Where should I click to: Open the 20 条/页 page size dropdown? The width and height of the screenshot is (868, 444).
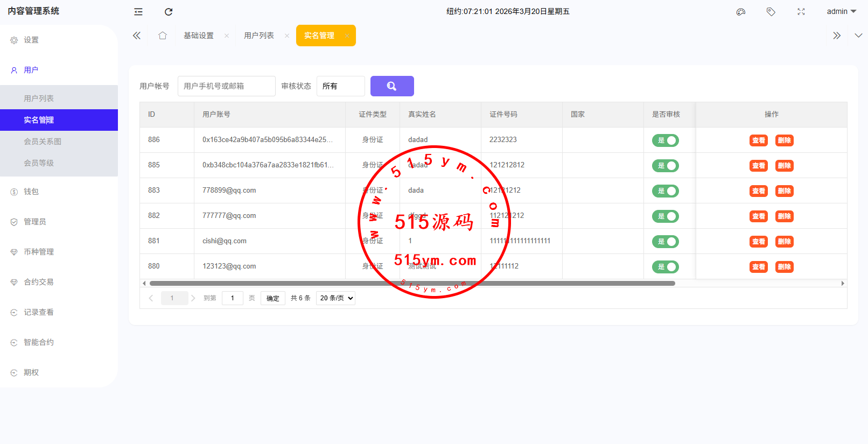click(335, 298)
